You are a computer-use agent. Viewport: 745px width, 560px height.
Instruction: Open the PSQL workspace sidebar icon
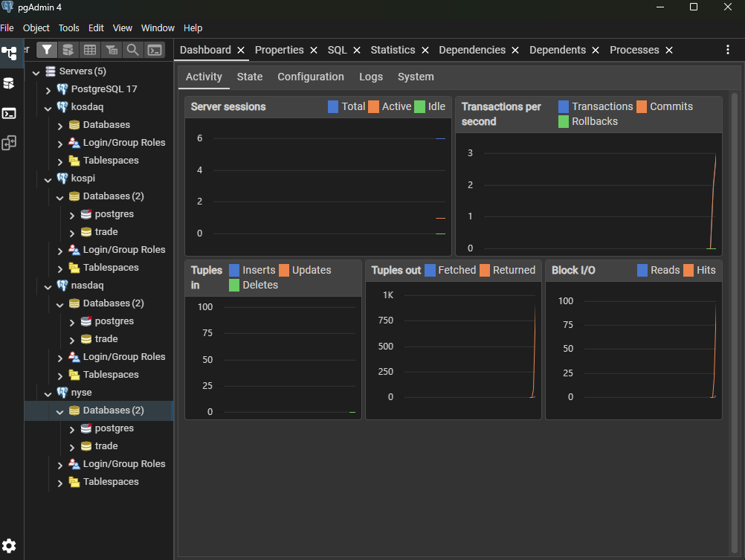pyautogui.click(x=9, y=113)
